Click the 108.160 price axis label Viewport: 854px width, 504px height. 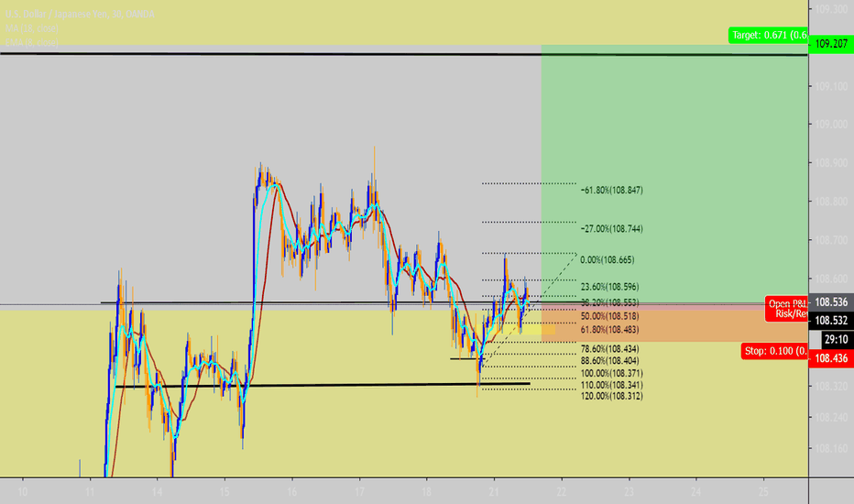pyautogui.click(x=831, y=449)
